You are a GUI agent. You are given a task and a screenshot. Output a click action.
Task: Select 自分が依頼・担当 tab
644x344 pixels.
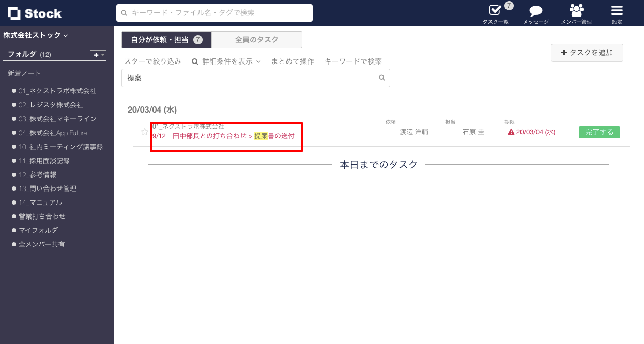point(166,40)
